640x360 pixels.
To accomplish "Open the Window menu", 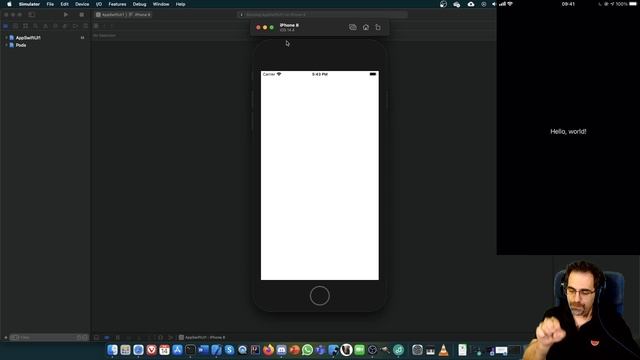I will pyautogui.click(x=161, y=4).
